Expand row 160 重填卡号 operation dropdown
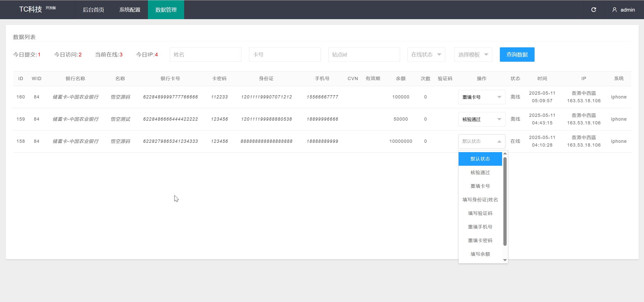 tap(481, 97)
